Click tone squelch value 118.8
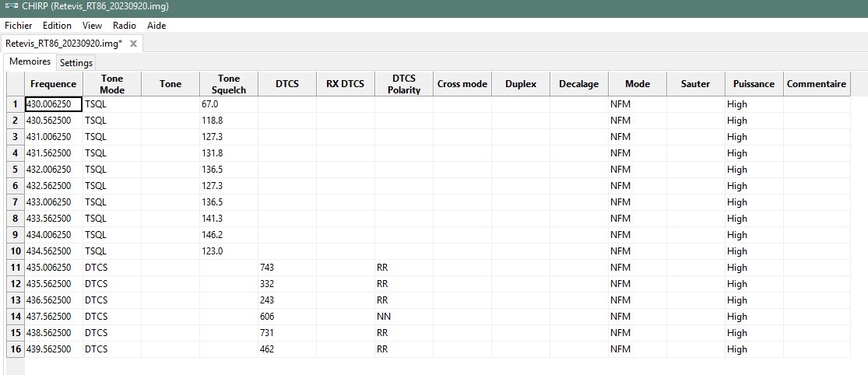The height and width of the screenshot is (375, 868). pos(229,121)
